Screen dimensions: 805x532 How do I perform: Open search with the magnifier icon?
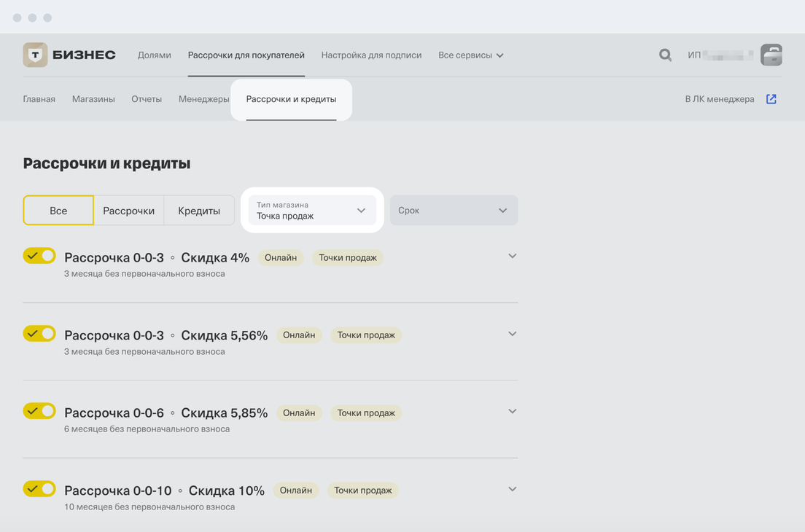click(x=665, y=55)
